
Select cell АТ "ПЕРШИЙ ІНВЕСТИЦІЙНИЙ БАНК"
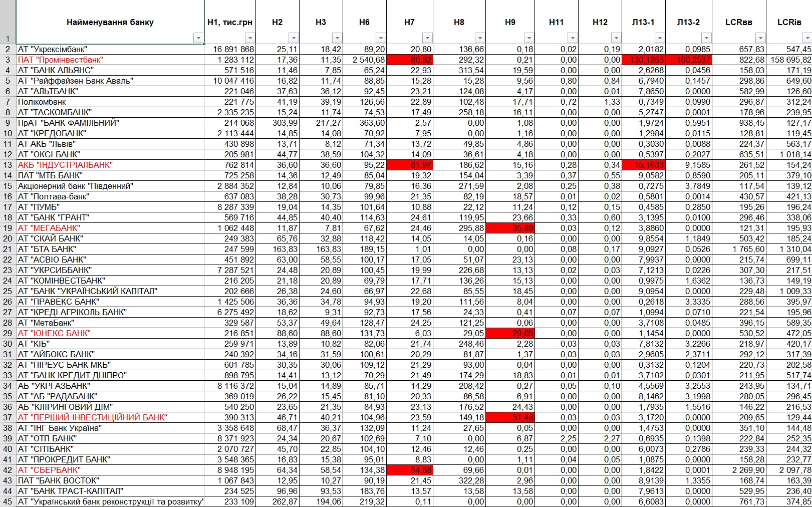point(110,417)
